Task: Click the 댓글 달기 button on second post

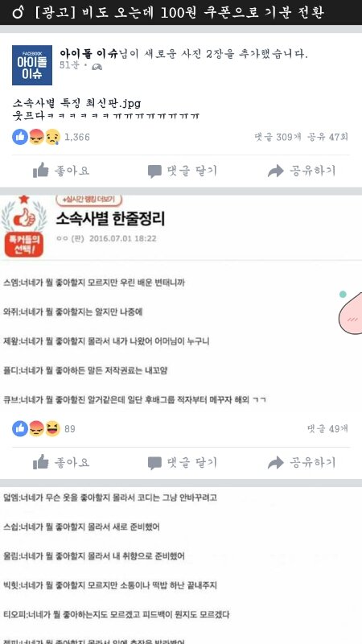Action: pos(183,463)
